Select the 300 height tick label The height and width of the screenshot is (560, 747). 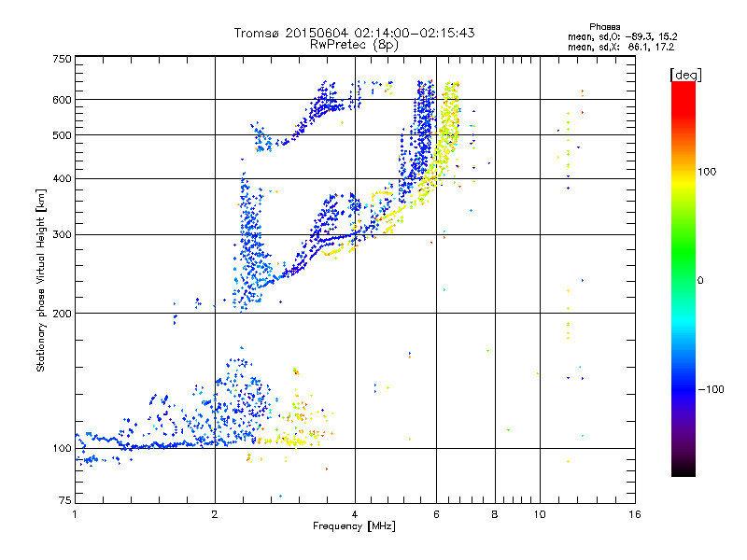click(x=62, y=234)
